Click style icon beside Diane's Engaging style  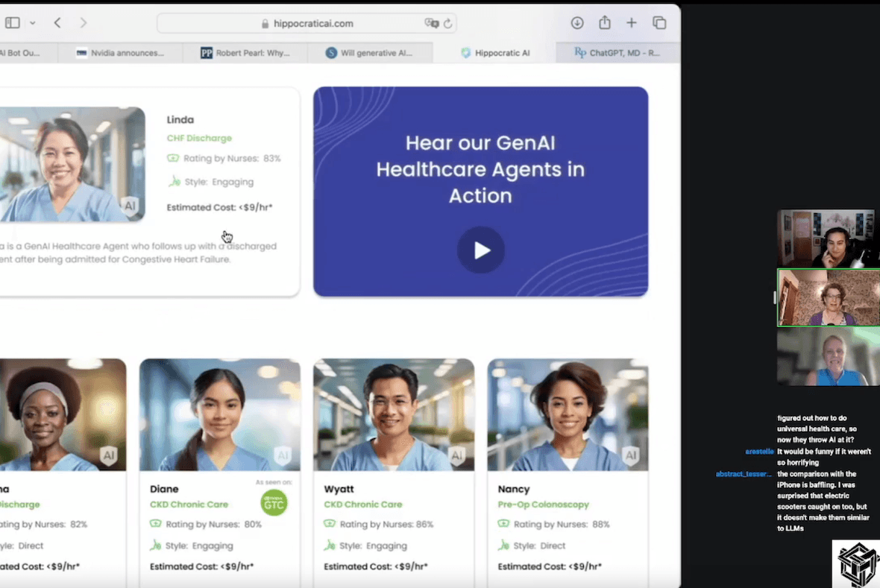point(155,545)
